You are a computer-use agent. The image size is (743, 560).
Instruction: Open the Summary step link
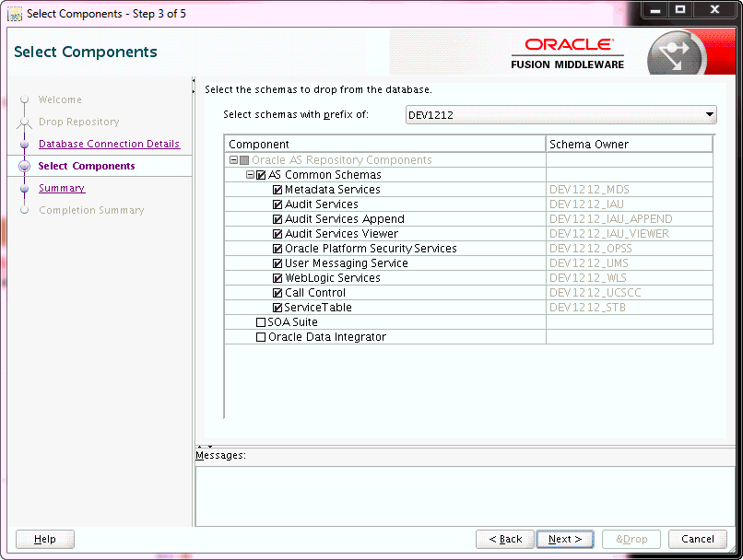(62, 188)
